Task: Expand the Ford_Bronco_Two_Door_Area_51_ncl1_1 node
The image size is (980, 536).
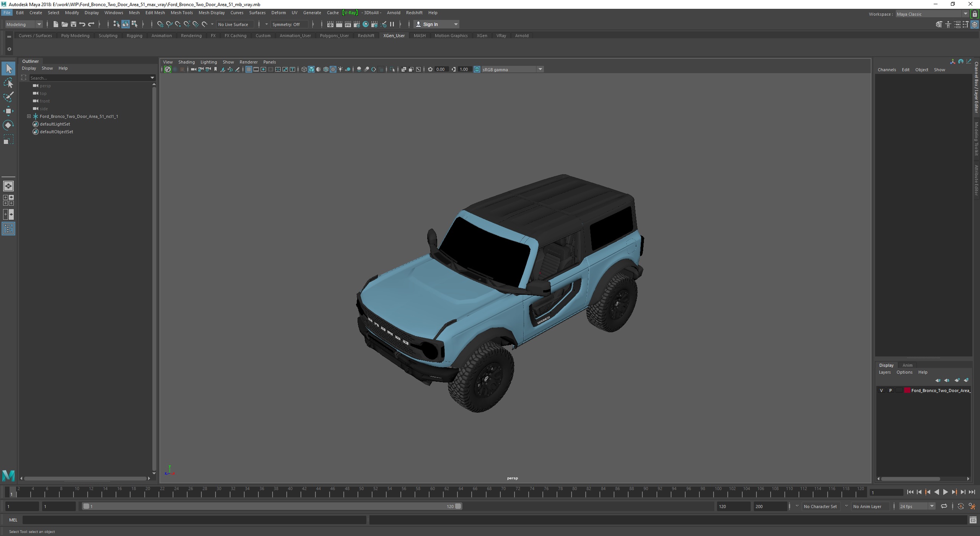Action: pyautogui.click(x=29, y=116)
